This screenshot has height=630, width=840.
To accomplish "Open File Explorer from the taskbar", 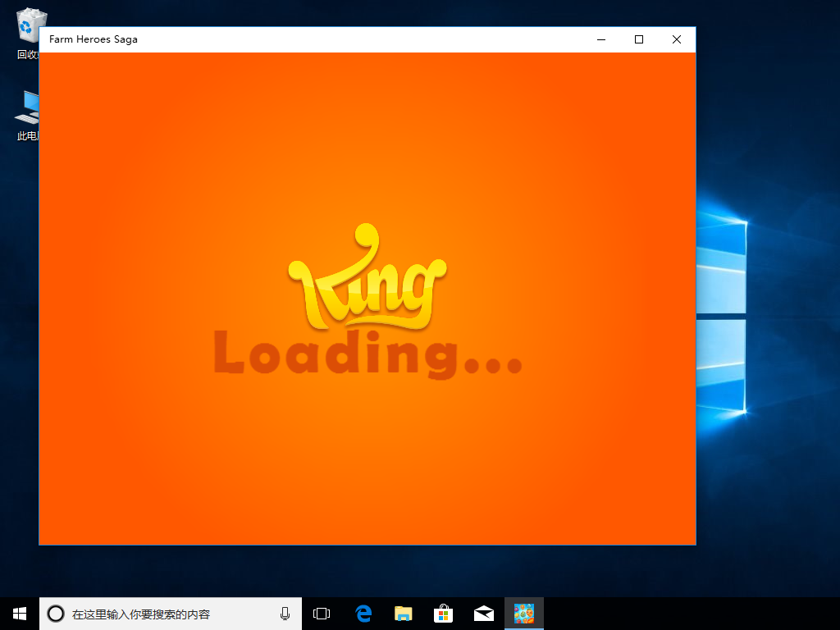I will pyautogui.click(x=404, y=614).
